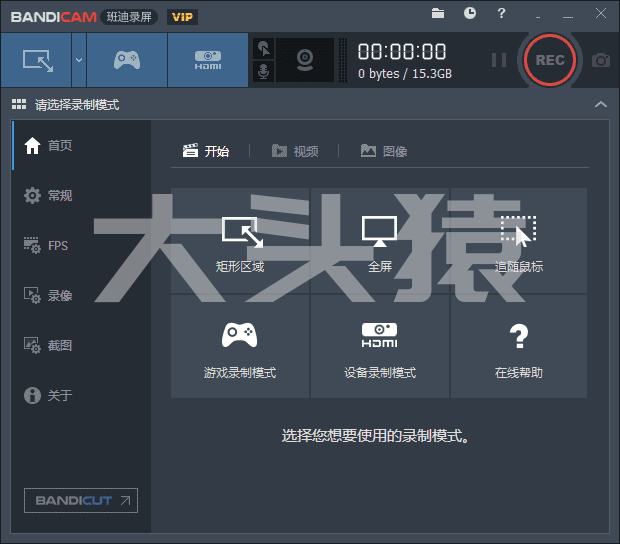Switch to HDMI device recording mode in the top toolbar
Viewport: 620px width, 544px height.
click(x=208, y=60)
